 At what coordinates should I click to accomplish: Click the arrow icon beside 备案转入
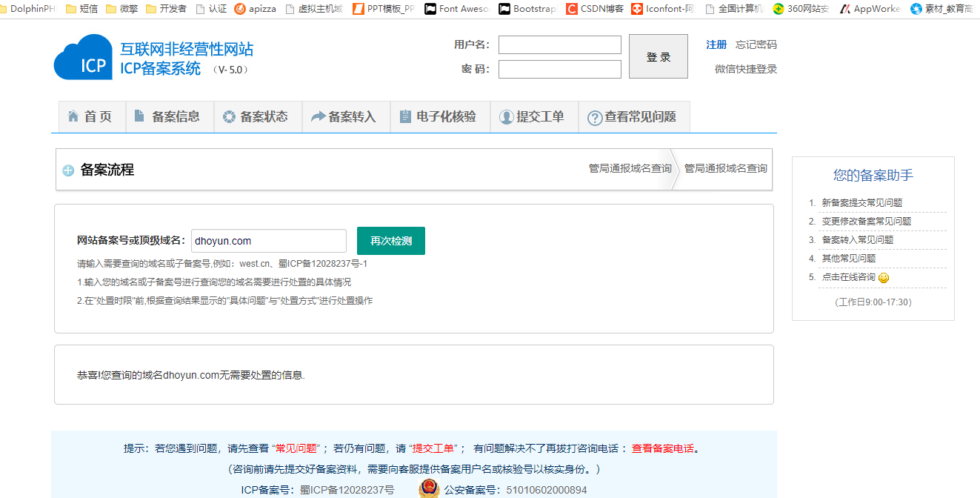coord(316,116)
